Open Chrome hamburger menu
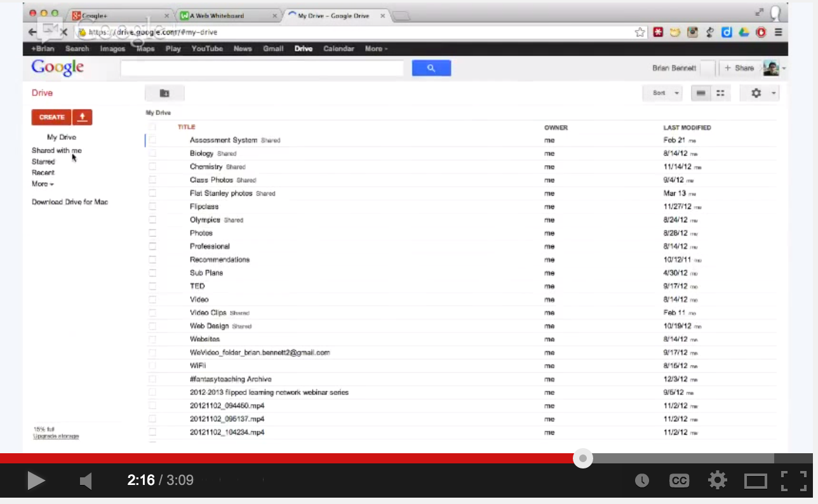The width and height of the screenshot is (818, 504). (778, 32)
